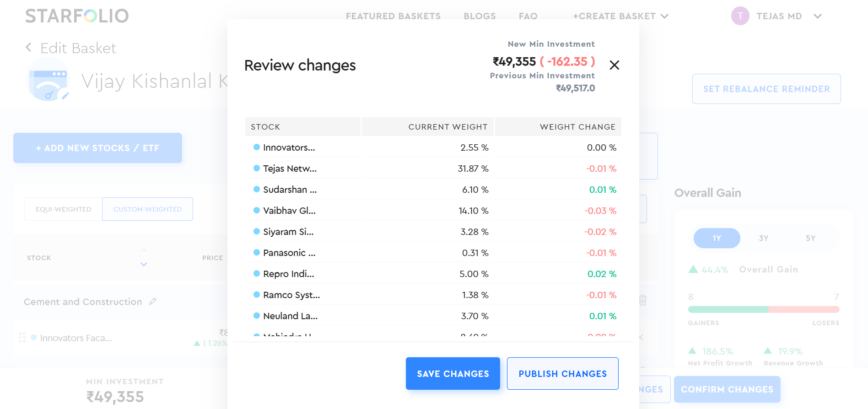Select the Tejas Netw... row
Viewport: 868px width, 409px height.
click(x=433, y=169)
